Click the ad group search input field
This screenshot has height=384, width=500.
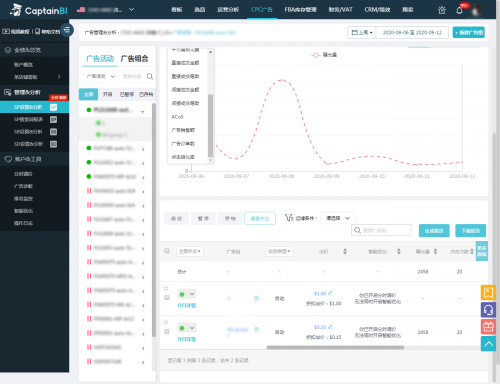tap(381, 230)
